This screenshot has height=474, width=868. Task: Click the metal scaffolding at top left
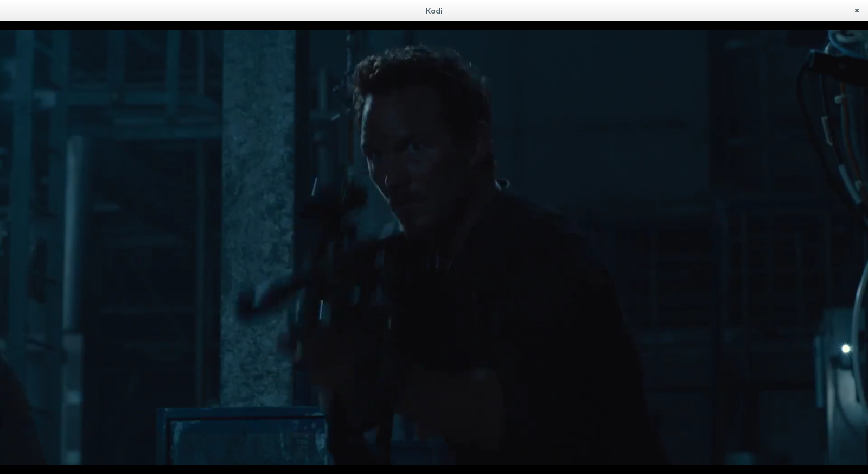(x=108, y=81)
